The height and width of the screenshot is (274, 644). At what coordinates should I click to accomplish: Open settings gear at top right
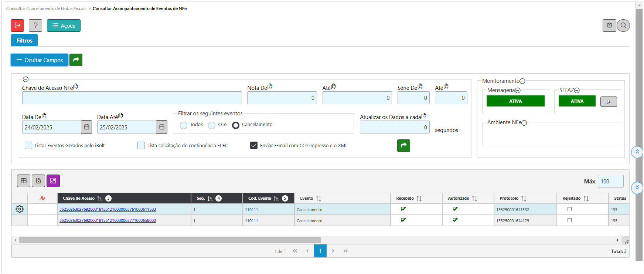pos(609,26)
